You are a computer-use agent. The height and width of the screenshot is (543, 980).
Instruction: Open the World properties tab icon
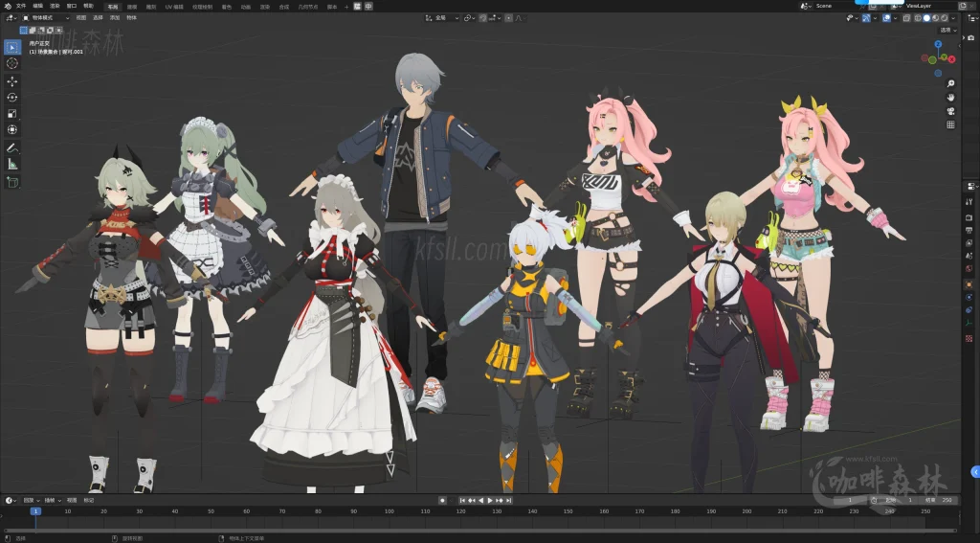[x=969, y=268]
